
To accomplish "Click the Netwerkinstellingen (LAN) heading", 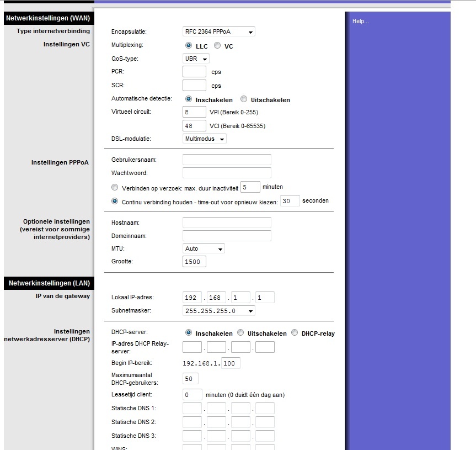I will tap(49, 283).
